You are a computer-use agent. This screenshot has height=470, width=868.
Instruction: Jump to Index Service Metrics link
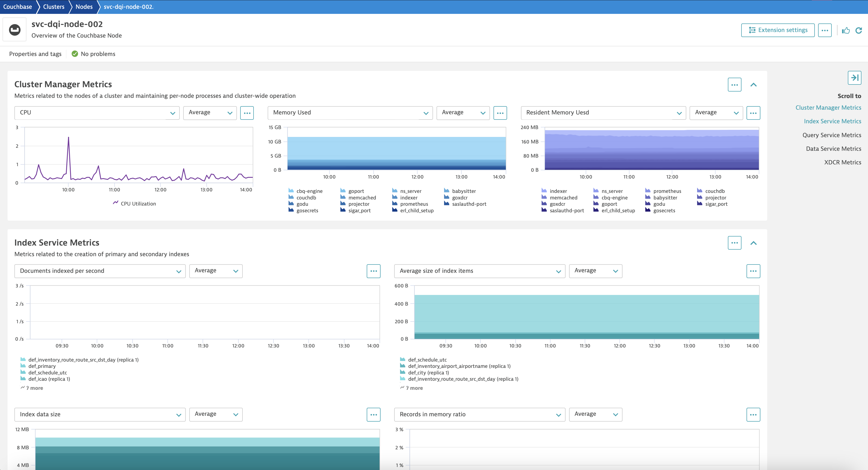click(x=832, y=121)
